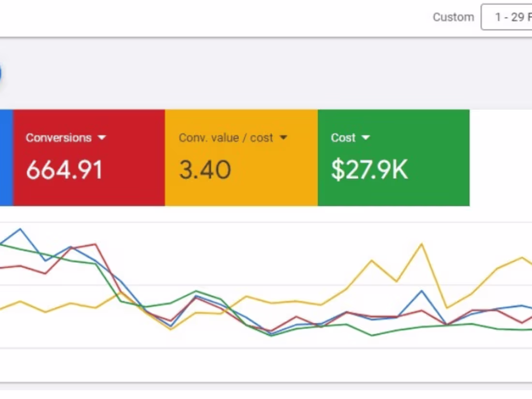532x399 pixels.
Task: Open the Conversions metric dropdown arrow
Action: (x=102, y=137)
